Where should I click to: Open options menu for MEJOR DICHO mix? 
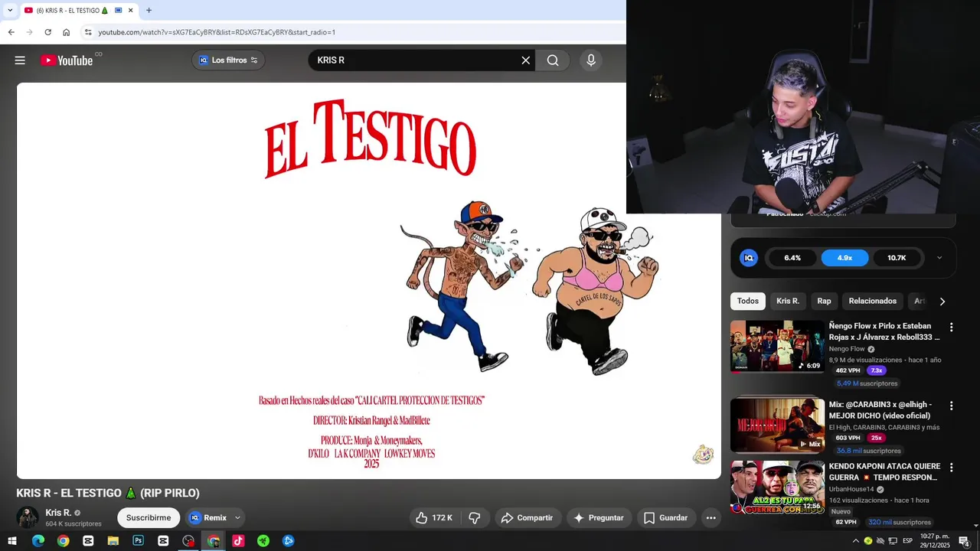click(952, 406)
